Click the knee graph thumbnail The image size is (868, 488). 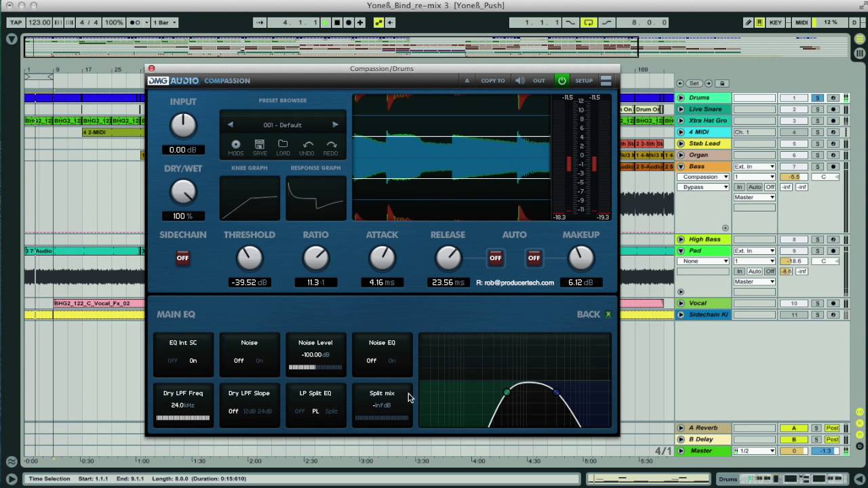point(250,198)
